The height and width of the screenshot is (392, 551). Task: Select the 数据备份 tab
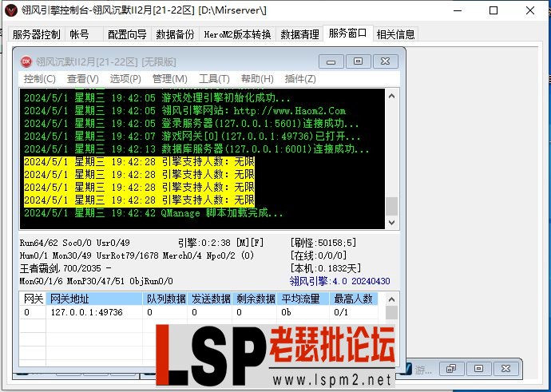coord(175,34)
